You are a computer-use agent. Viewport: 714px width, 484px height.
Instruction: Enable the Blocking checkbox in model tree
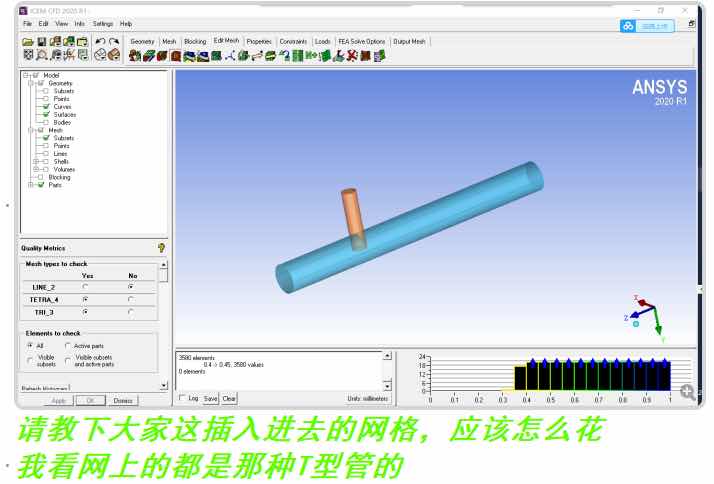[41, 177]
